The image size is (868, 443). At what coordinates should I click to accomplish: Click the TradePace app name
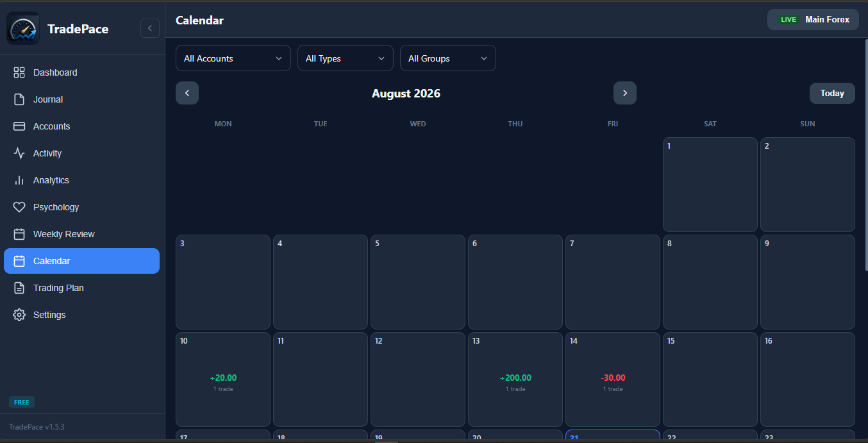click(x=78, y=29)
